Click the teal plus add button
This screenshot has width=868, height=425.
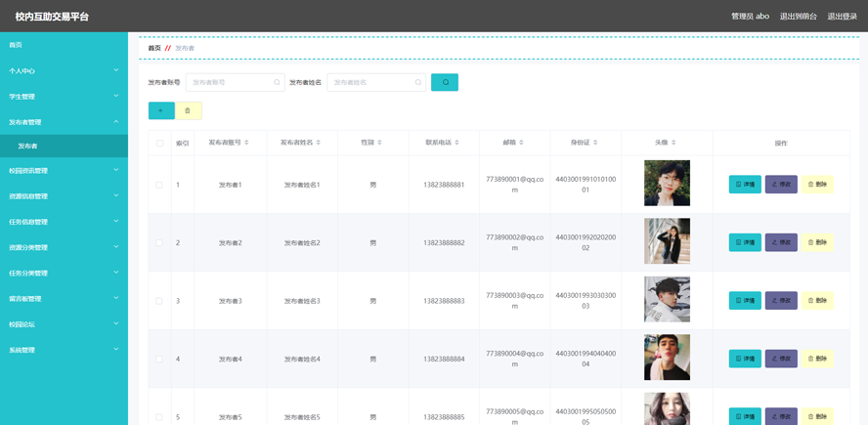[x=161, y=110]
